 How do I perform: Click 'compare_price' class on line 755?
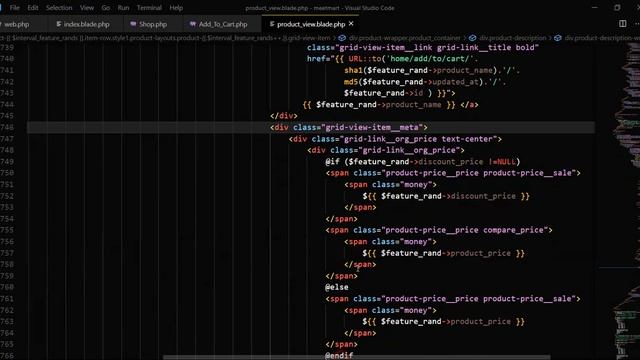pyautogui.click(x=513, y=230)
